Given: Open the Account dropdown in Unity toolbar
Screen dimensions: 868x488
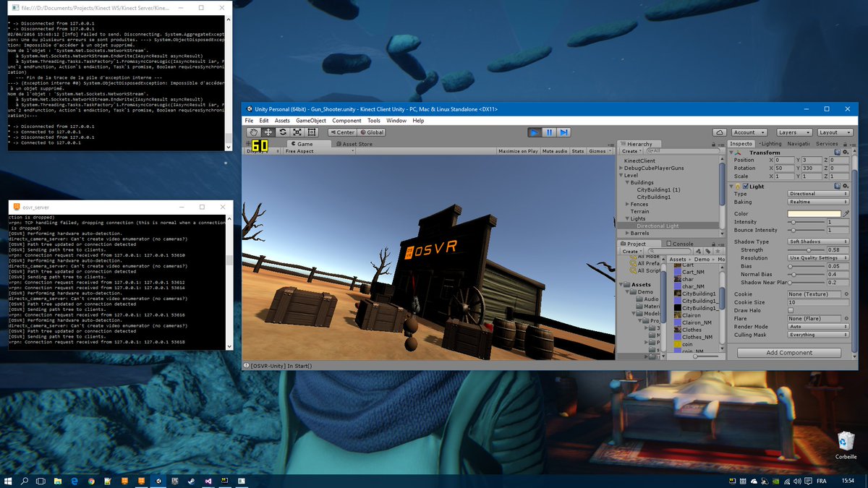Looking at the screenshot, I should click(x=749, y=132).
